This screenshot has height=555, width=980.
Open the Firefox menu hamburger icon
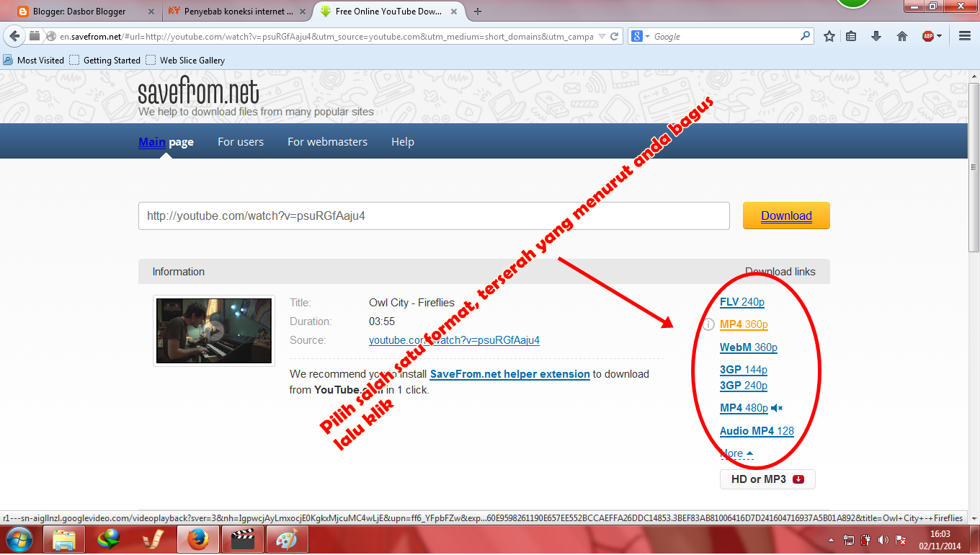coord(964,36)
